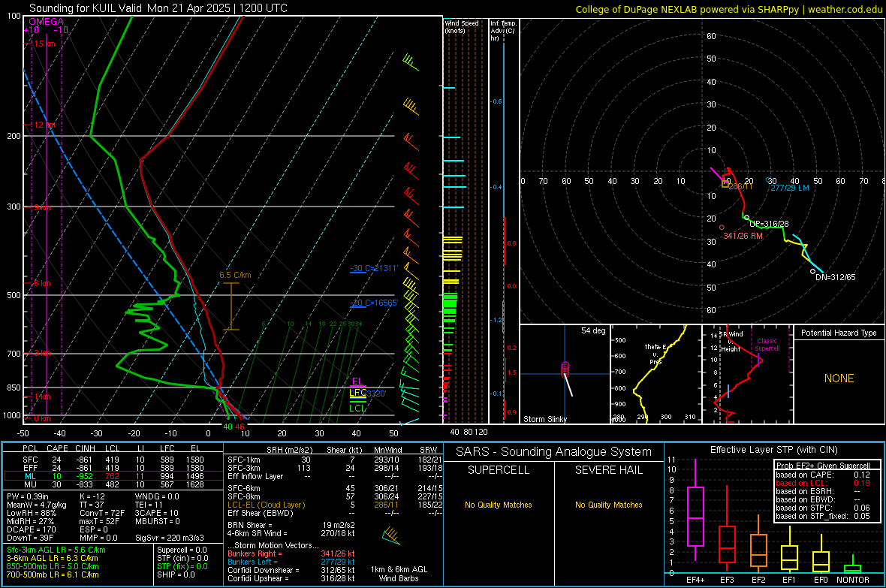Click the 'SARS - Sounding Analogue System' heading
Viewport: 886px width, 588px height.
coord(554,452)
